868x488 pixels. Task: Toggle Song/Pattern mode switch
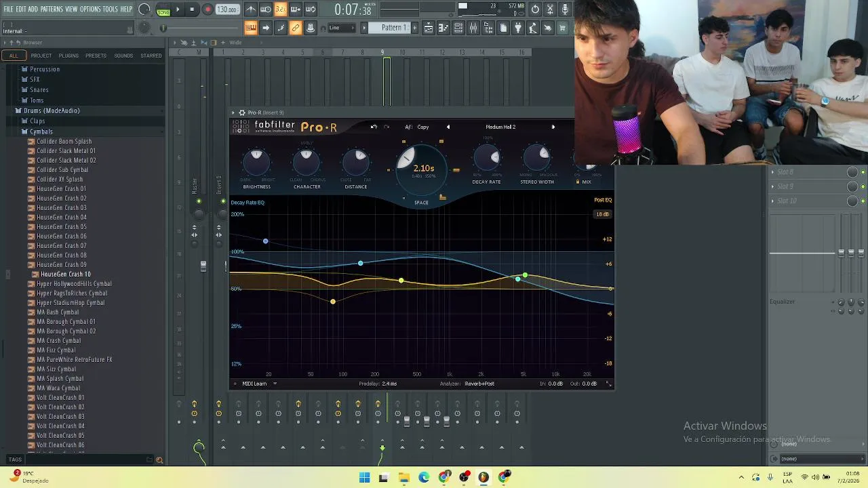(x=163, y=10)
